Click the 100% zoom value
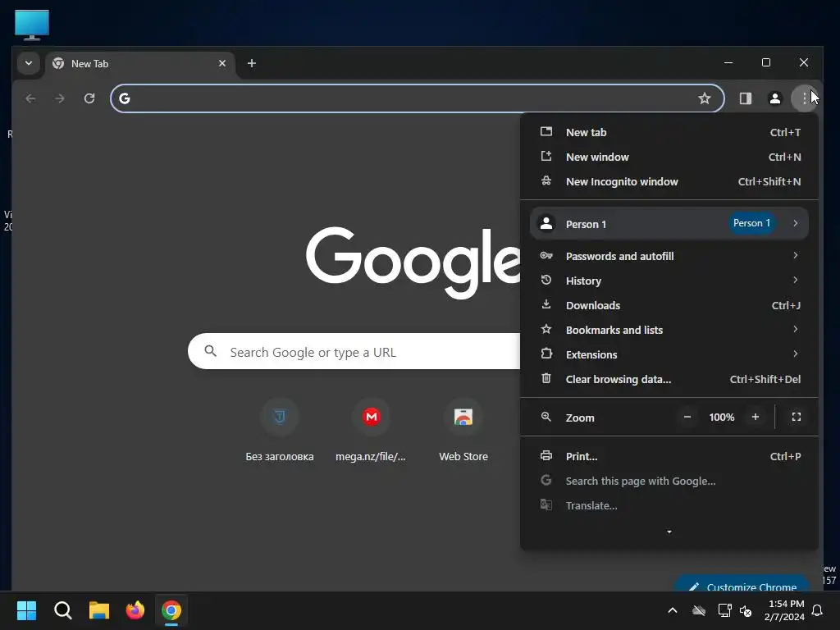The height and width of the screenshot is (630, 840). click(x=721, y=418)
